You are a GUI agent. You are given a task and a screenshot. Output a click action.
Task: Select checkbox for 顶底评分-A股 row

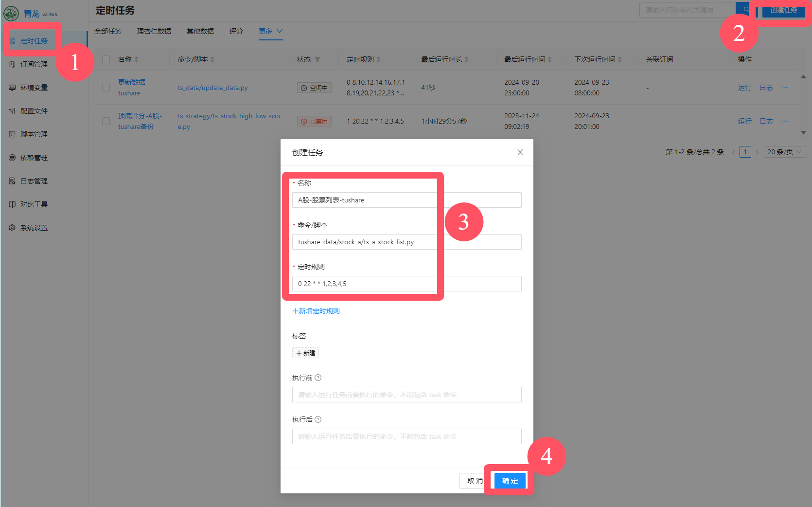(106, 121)
